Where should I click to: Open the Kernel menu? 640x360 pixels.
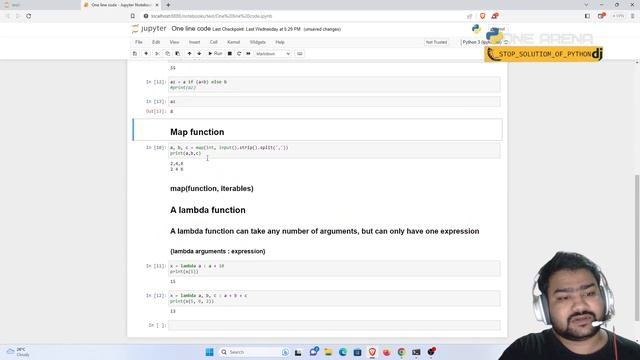click(233, 42)
